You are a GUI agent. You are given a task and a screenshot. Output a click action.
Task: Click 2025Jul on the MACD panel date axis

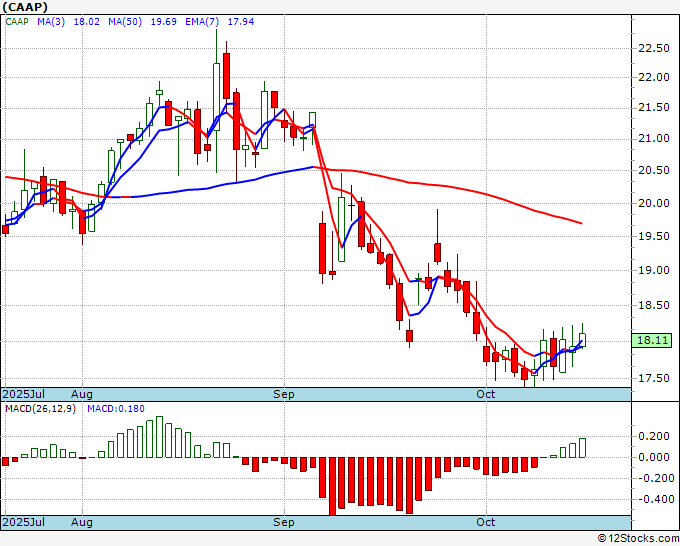coord(24,522)
